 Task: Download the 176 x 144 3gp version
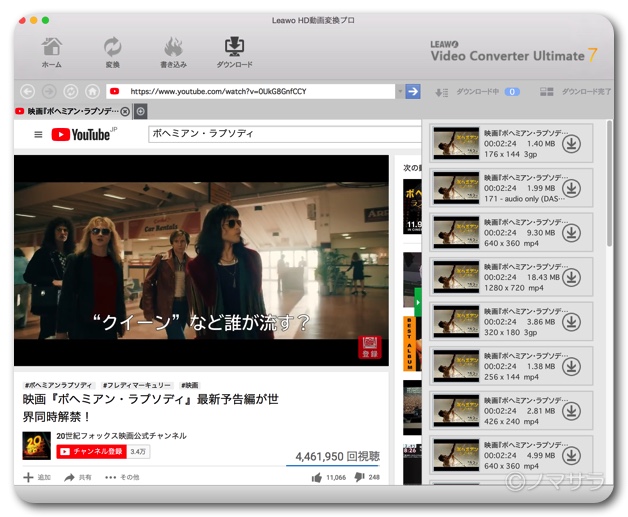(571, 143)
